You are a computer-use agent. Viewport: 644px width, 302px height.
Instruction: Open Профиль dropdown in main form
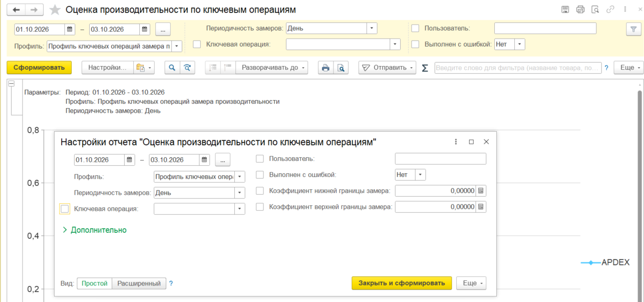click(177, 47)
